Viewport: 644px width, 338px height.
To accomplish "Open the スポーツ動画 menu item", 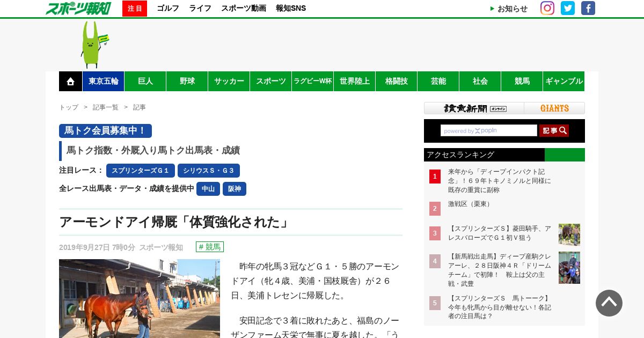I will [x=244, y=9].
